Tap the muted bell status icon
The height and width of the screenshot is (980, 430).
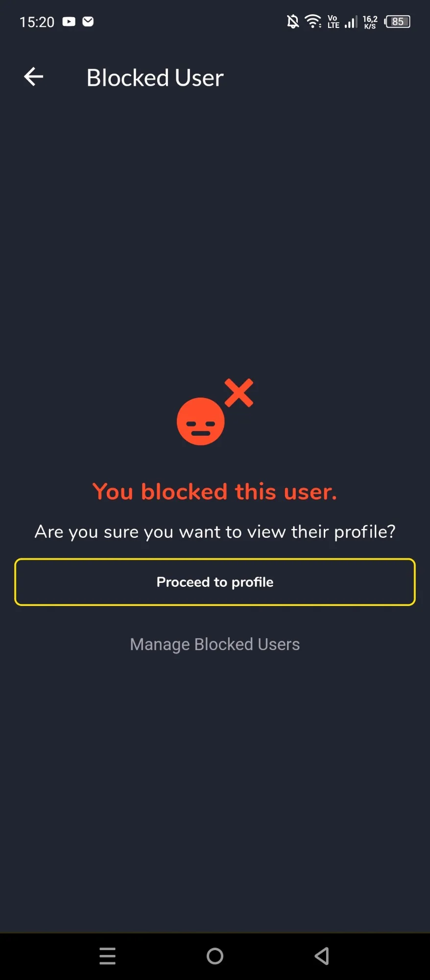293,22
